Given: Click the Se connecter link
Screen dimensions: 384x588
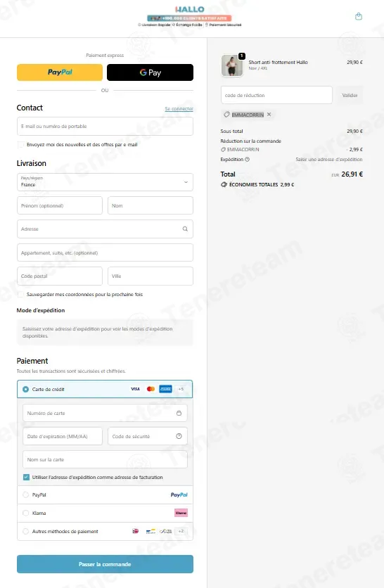Looking at the screenshot, I should [179, 109].
